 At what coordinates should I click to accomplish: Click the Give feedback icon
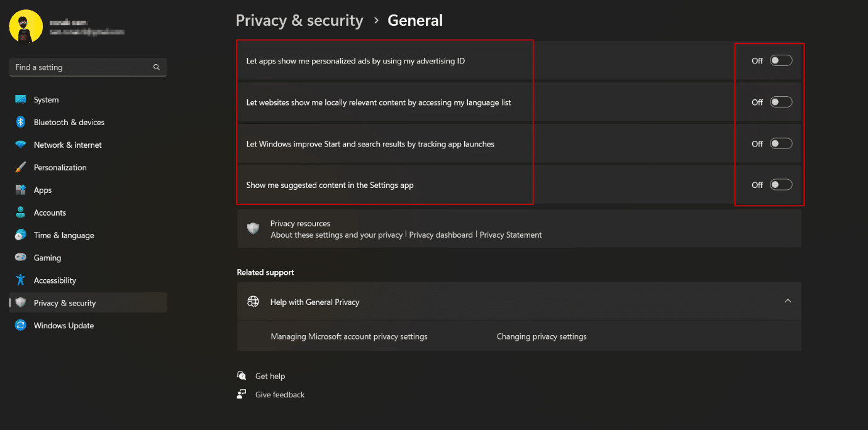pos(242,395)
